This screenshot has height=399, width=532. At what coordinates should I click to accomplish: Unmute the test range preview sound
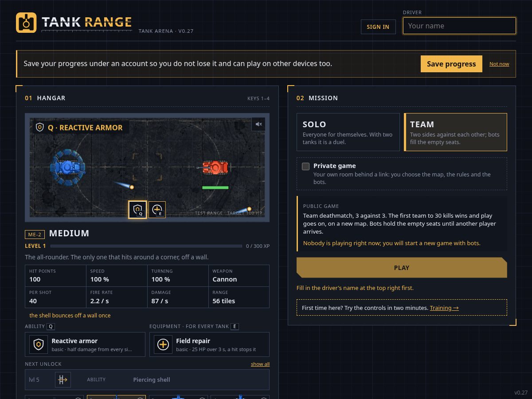tap(258, 124)
